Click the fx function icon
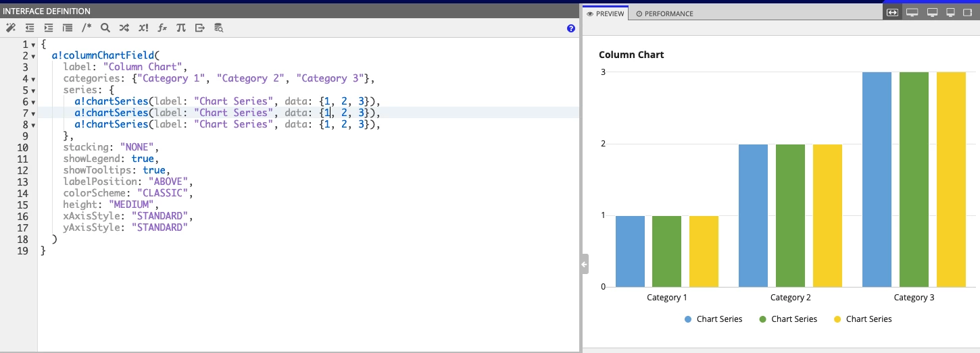This screenshot has width=980, height=353. (x=162, y=28)
